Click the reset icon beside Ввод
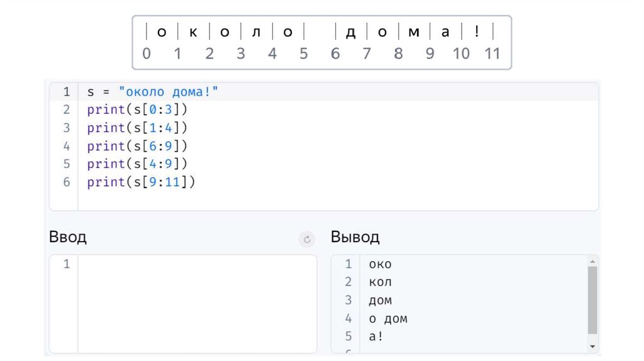 tap(307, 239)
